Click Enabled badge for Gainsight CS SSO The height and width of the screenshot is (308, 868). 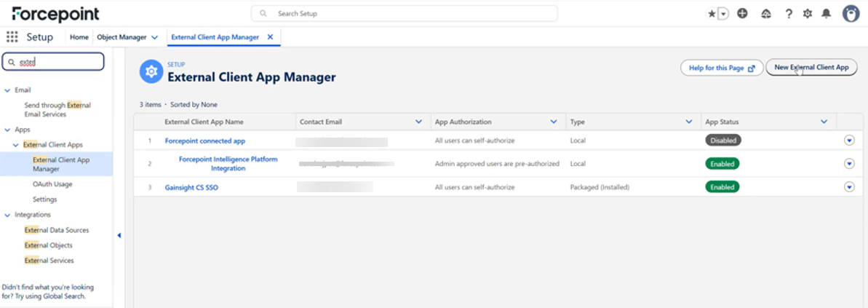[722, 187]
